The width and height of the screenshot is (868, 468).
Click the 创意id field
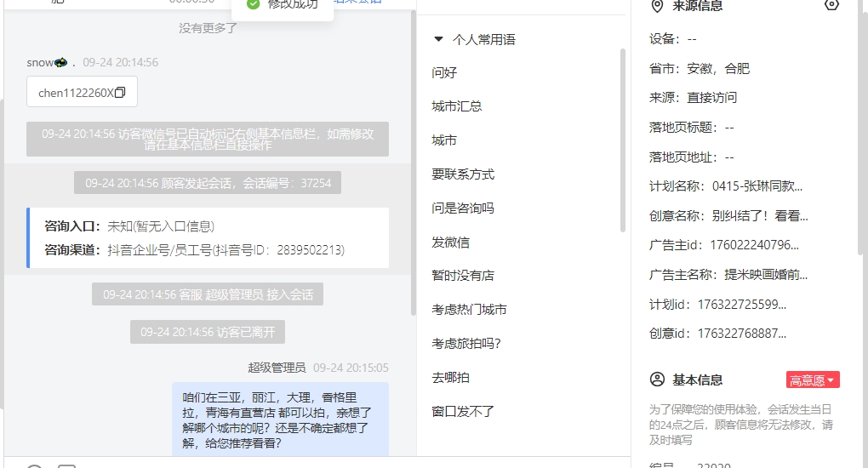pyautogui.click(x=717, y=334)
